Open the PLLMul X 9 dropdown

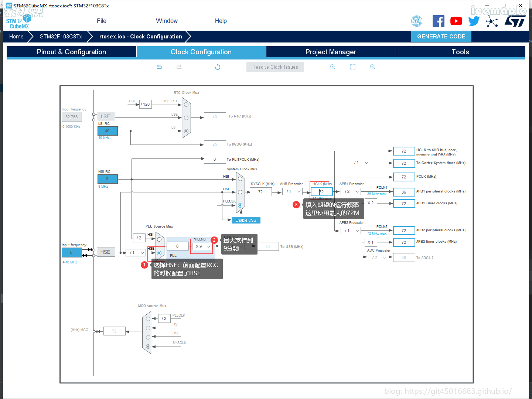[202, 246]
